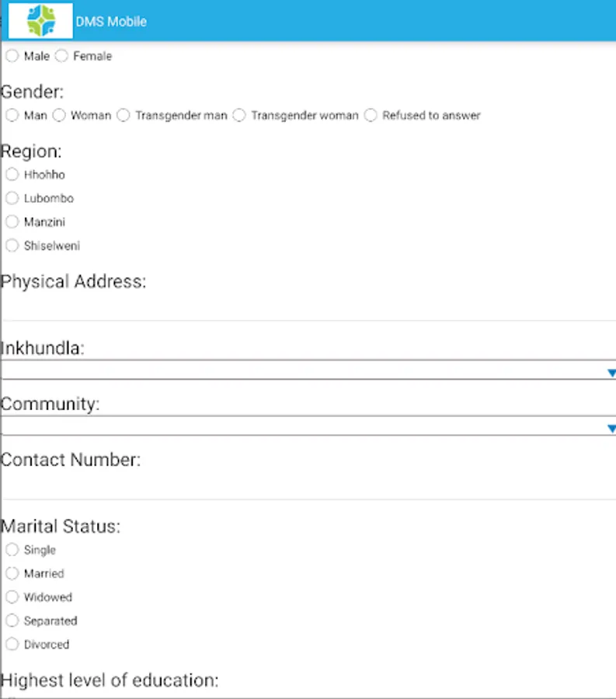
Task: Open the Inkhundla dropdown
Action: pyautogui.click(x=309, y=370)
